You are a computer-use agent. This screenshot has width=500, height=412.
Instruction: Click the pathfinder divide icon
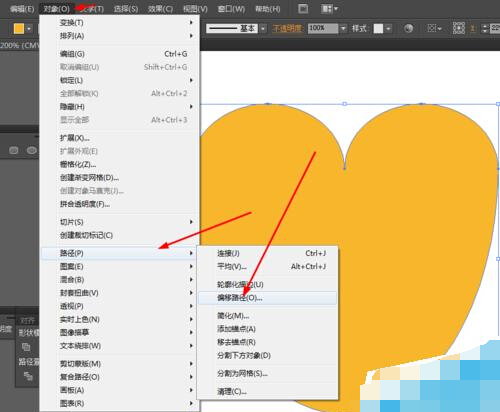click(x=28, y=376)
